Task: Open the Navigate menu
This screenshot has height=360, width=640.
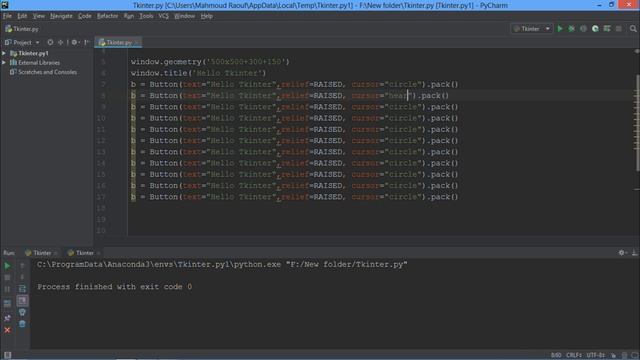Action: point(61,16)
